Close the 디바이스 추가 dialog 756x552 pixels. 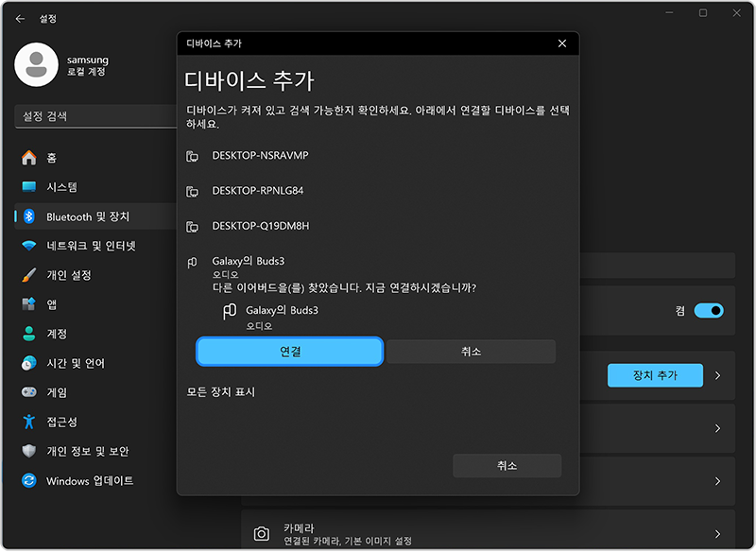click(x=562, y=43)
